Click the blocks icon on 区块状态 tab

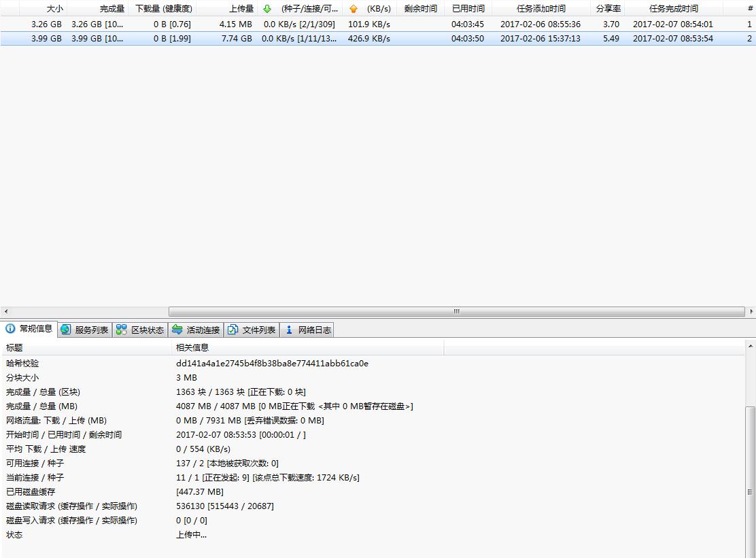[122, 330]
